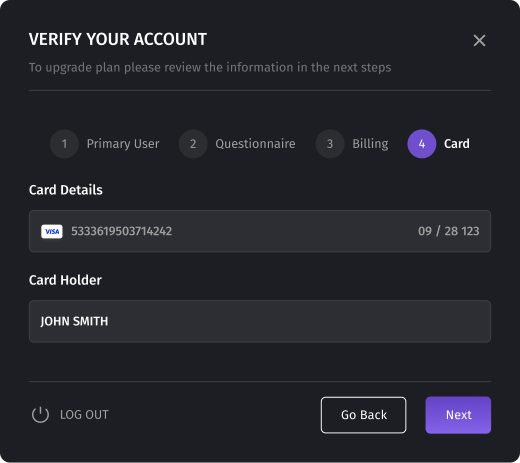Click the purple step 4 circle
520x463 pixels.
[x=422, y=144]
